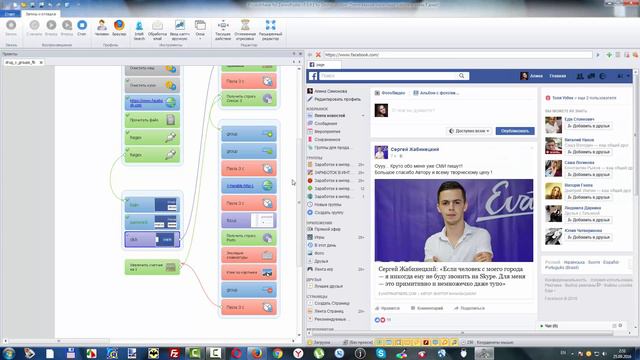The width and height of the screenshot is (640, 360).
Task: Select the password field action block
Action: point(152,222)
